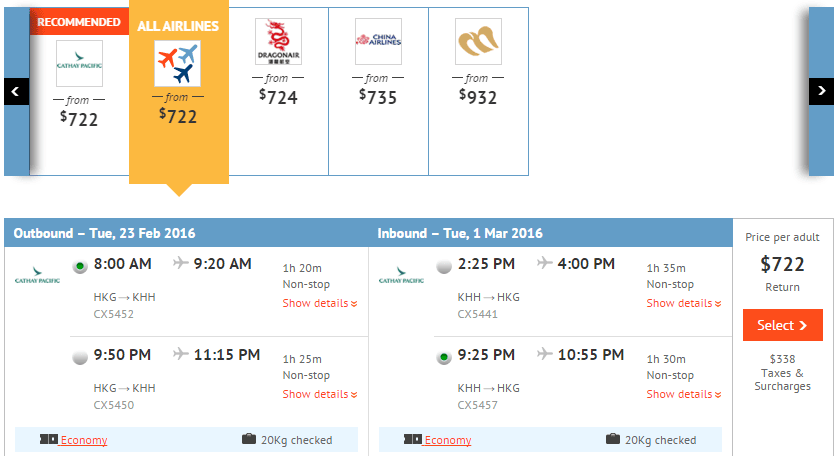
Task: Open the outbound Economy fare link
Action: [x=84, y=440]
